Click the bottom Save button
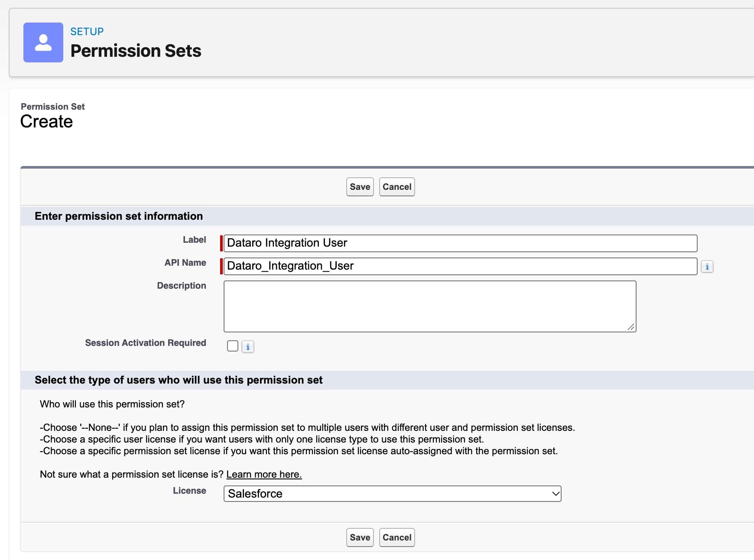 pos(360,537)
